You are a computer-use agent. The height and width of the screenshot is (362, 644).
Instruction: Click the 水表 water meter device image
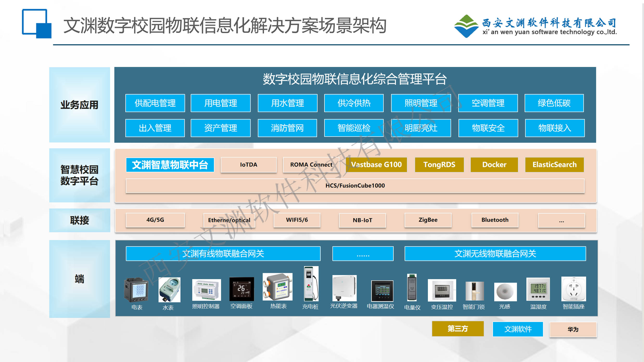[169, 289]
